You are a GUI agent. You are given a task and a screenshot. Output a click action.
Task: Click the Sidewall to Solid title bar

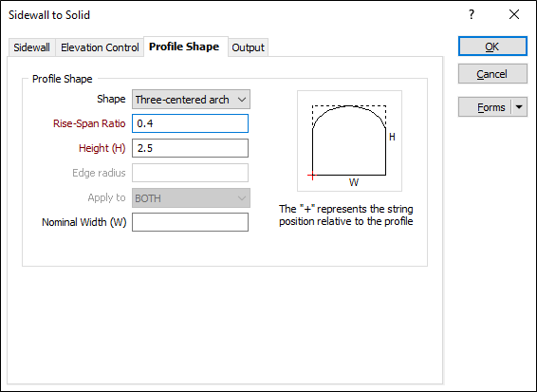pos(232,15)
